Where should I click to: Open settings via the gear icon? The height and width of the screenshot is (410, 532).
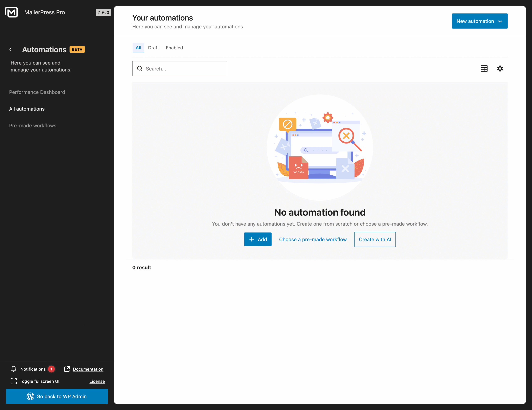[500, 68]
